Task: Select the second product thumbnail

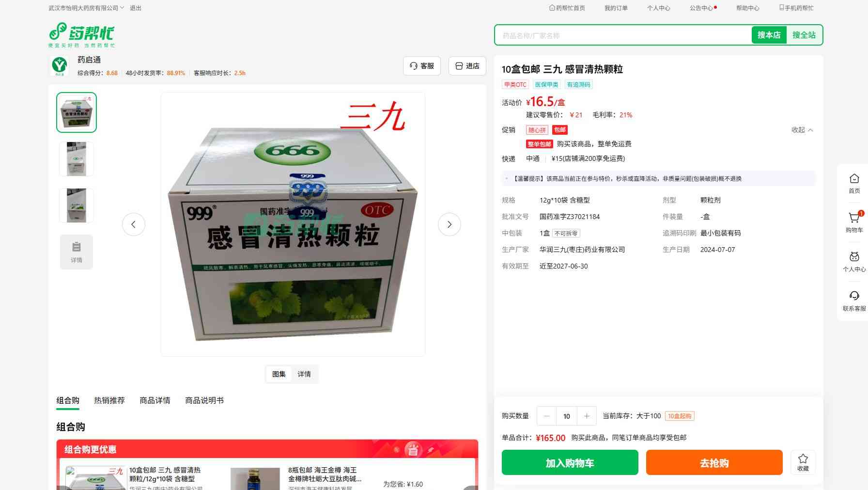Action: (77, 159)
